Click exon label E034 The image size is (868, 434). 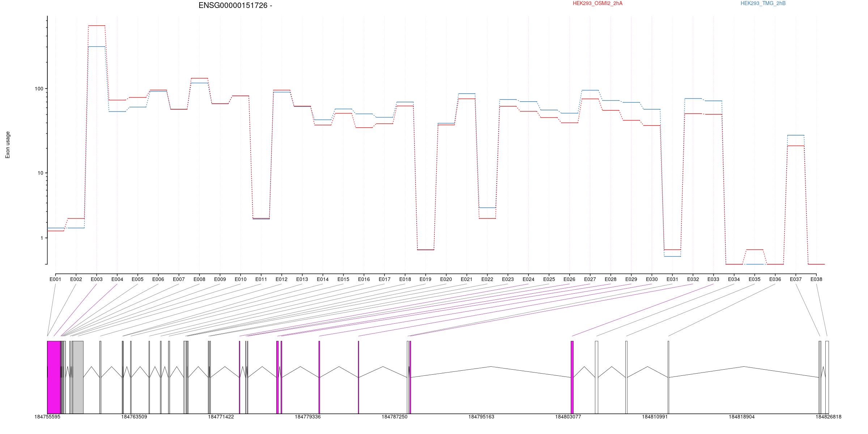[x=734, y=279]
